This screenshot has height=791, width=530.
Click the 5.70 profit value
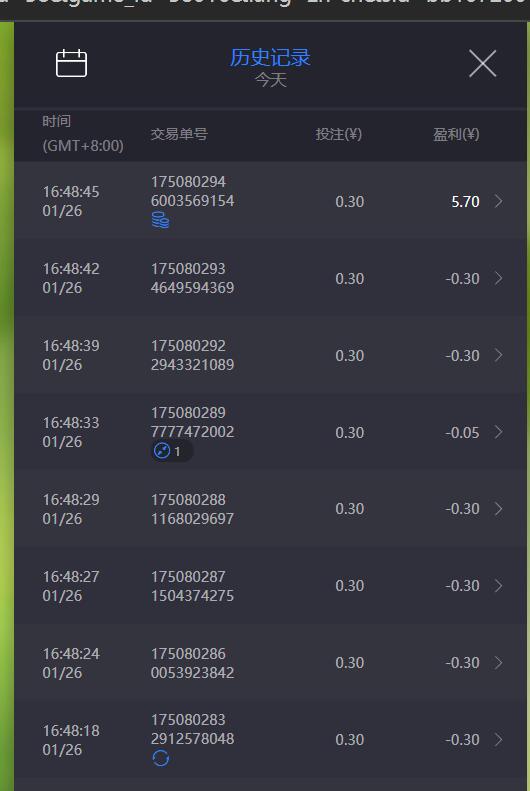click(x=465, y=202)
